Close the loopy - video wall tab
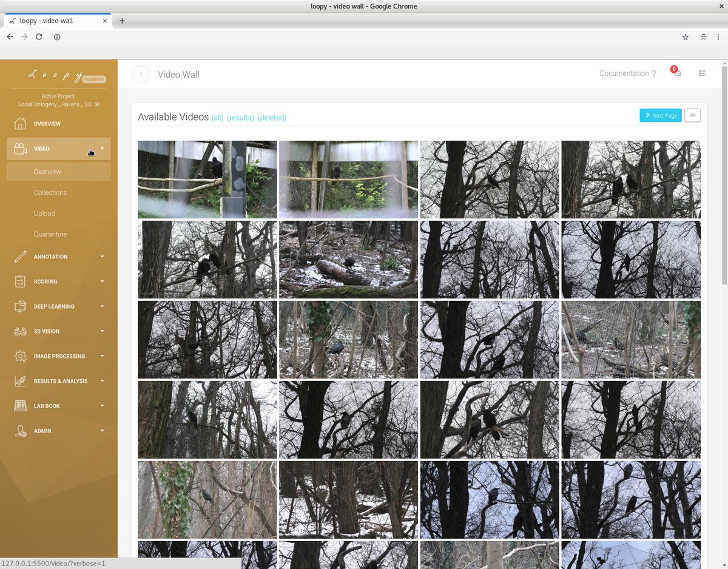 pos(105,21)
